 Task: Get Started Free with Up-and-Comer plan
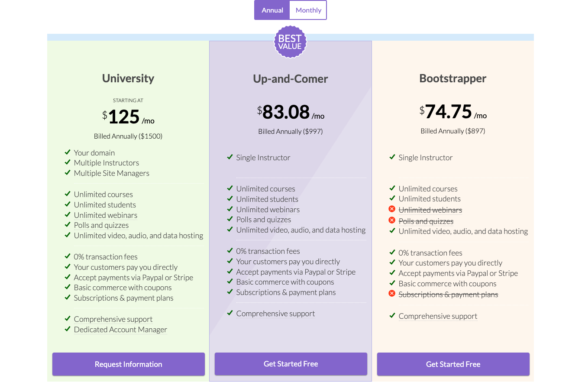pos(291,364)
